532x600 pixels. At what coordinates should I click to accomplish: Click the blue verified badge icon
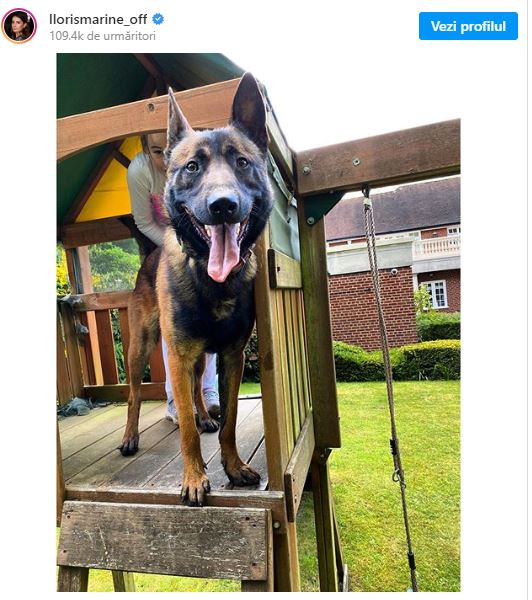[x=158, y=19]
